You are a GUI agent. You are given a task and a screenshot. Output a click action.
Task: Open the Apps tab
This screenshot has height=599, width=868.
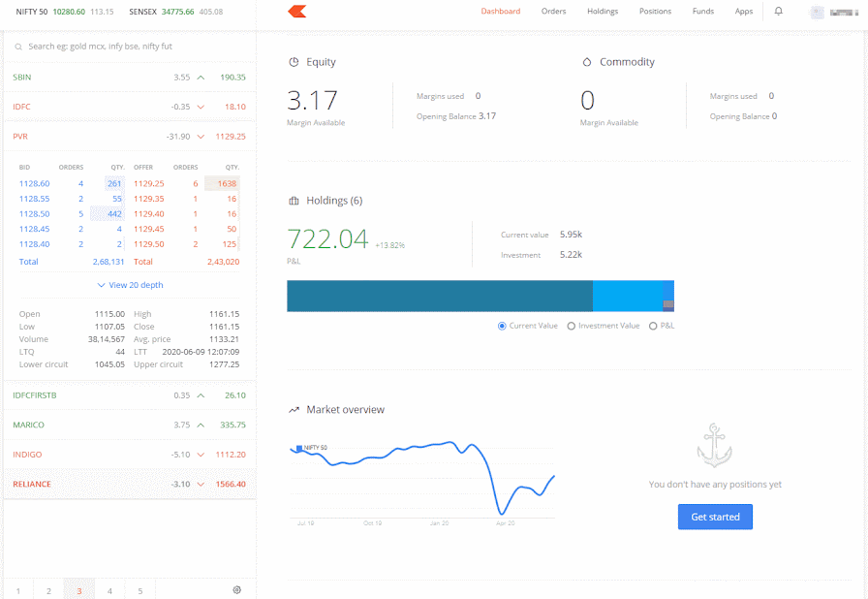(743, 11)
